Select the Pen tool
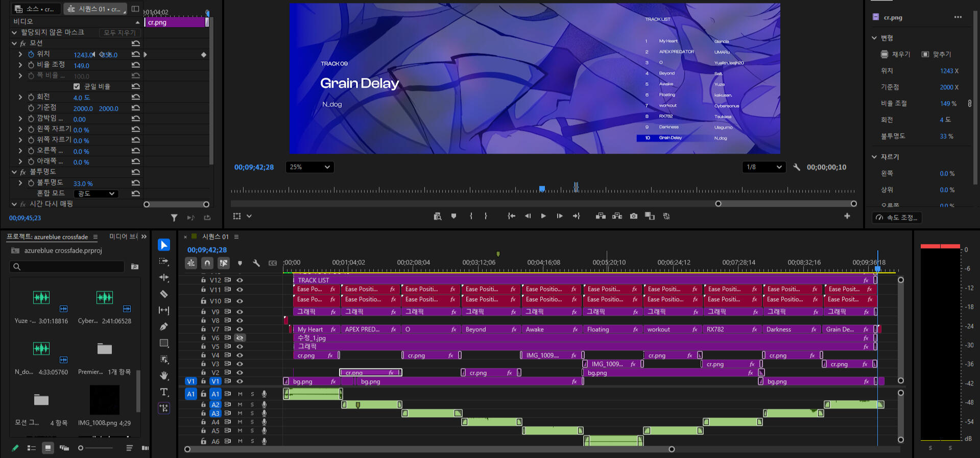 point(164,327)
